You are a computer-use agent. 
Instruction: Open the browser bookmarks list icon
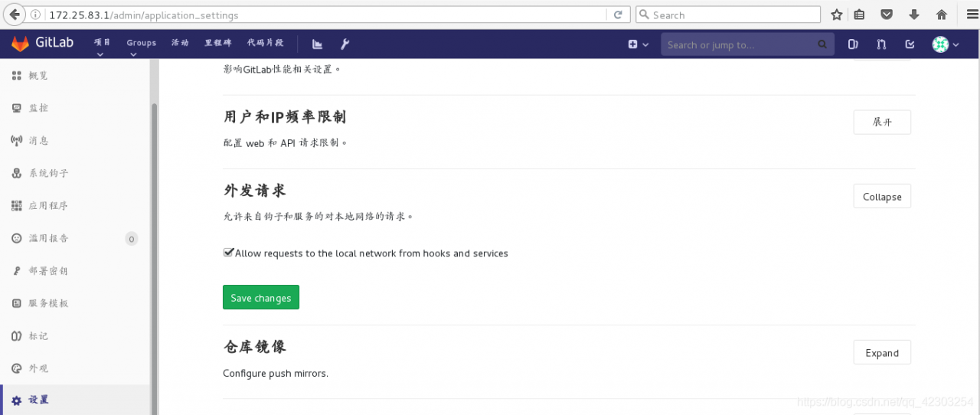click(859, 15)
